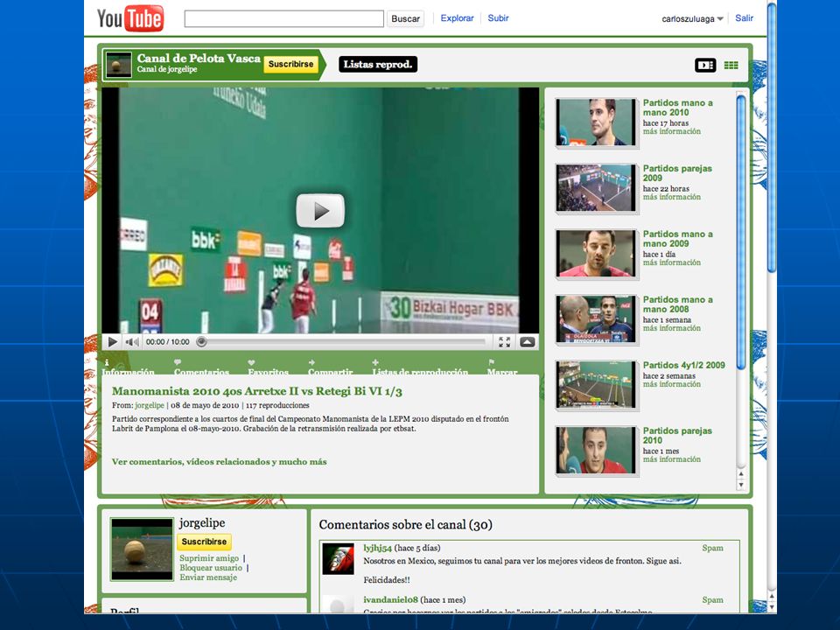Open Partidos mano a mano 2009 thumbnail
Viewport: 840px width, 630px height.
(x=597, y=254)
